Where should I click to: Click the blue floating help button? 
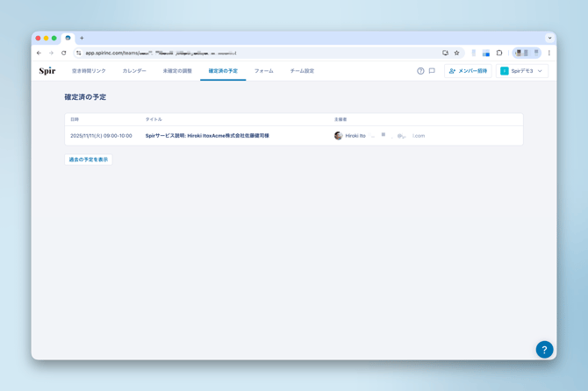point(544,348)
